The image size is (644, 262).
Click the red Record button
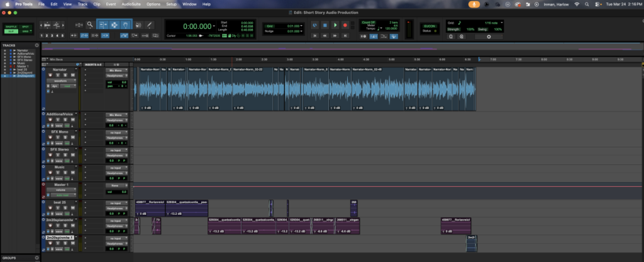345,25
